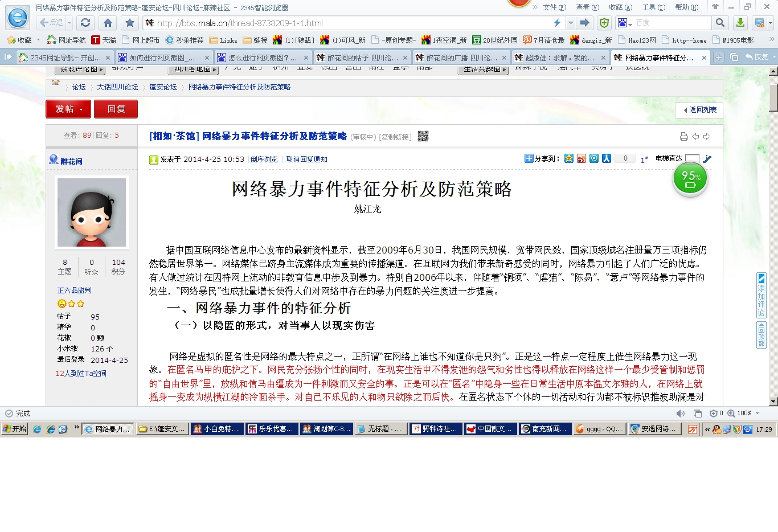
Task: Launch the screenshot capture tool
Action: click(759, 23)
